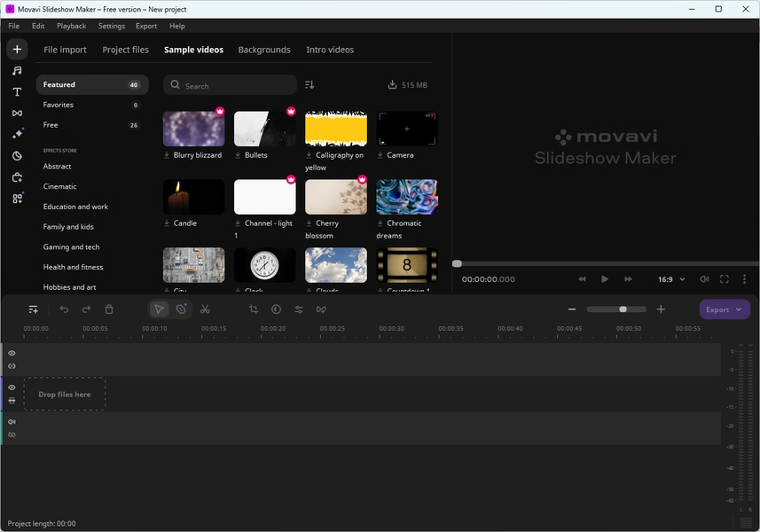760x532 pixels.
Task: Toggle visibility of the top overlay track
Action: click(x=12, y=353)
